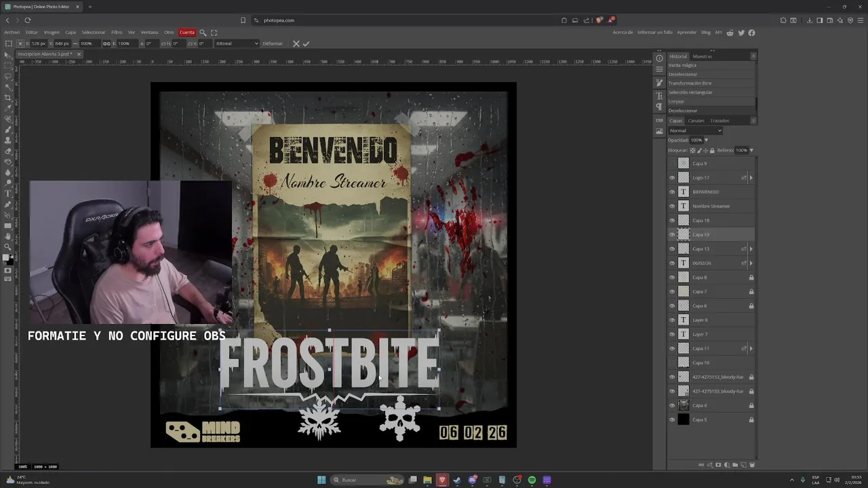Select the Zoom tool in left toolbar
Screen dimensions: 868x488
(x=8, y=247)
